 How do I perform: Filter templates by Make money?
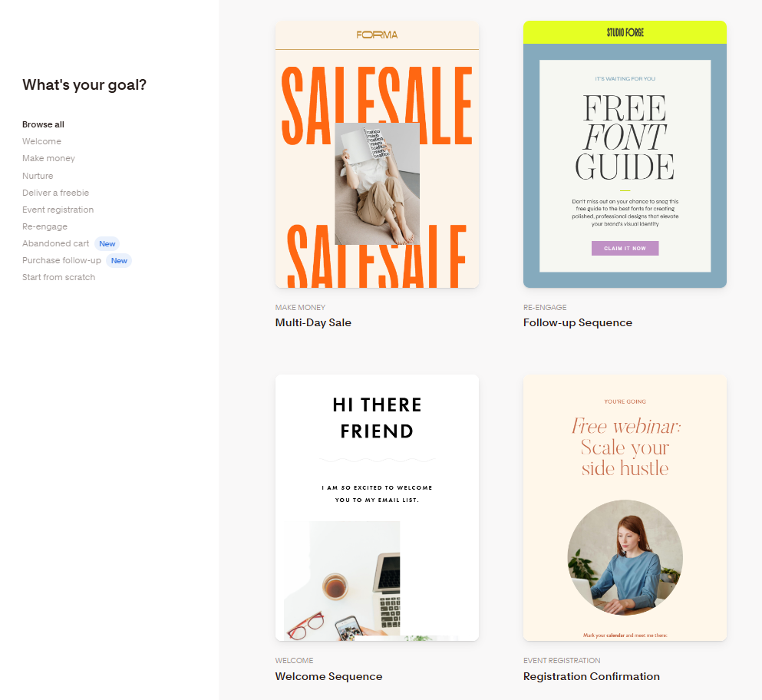click(48, 158)
